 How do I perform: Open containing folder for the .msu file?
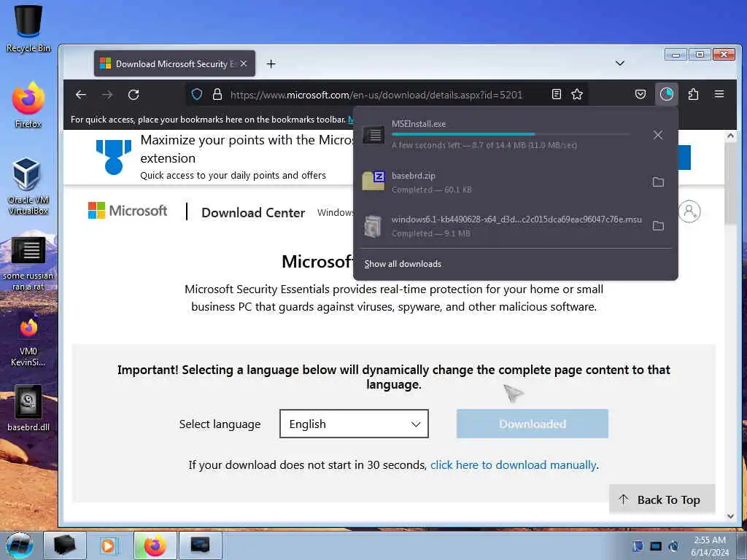coord(658,226)
